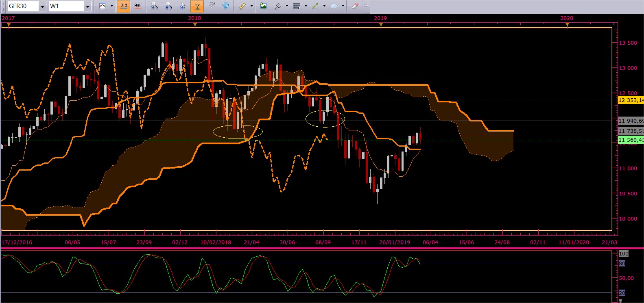Click the 2018 year marker triangle
The width and height of the screenshot is (644, 303).
click(195, 25)
